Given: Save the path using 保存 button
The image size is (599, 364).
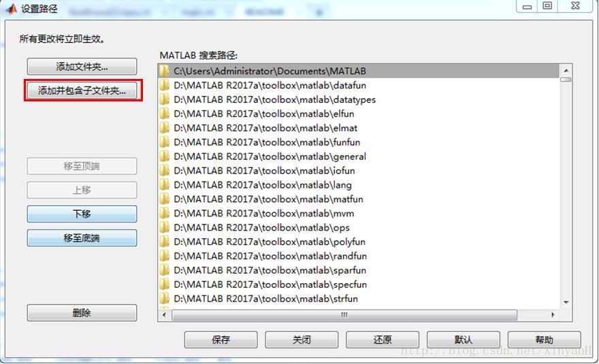Looking at the screenshot, I should click(221, 340).
